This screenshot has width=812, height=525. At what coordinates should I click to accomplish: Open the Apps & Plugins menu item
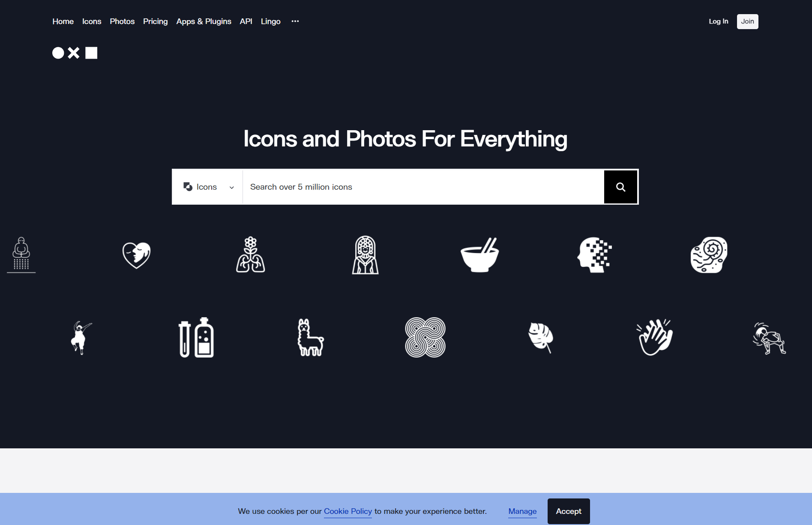(x=204, y=21)
